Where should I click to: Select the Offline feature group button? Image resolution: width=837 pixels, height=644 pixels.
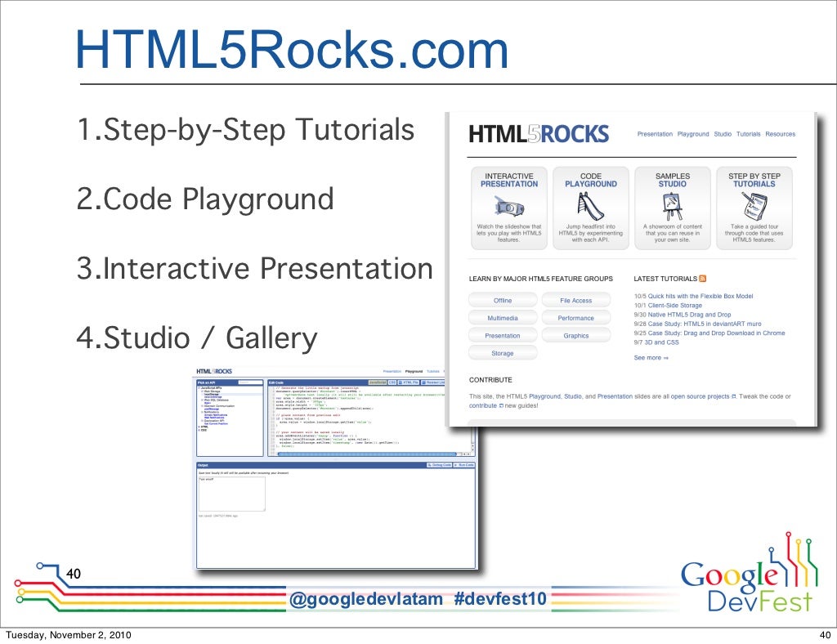[x=503, y=301]
